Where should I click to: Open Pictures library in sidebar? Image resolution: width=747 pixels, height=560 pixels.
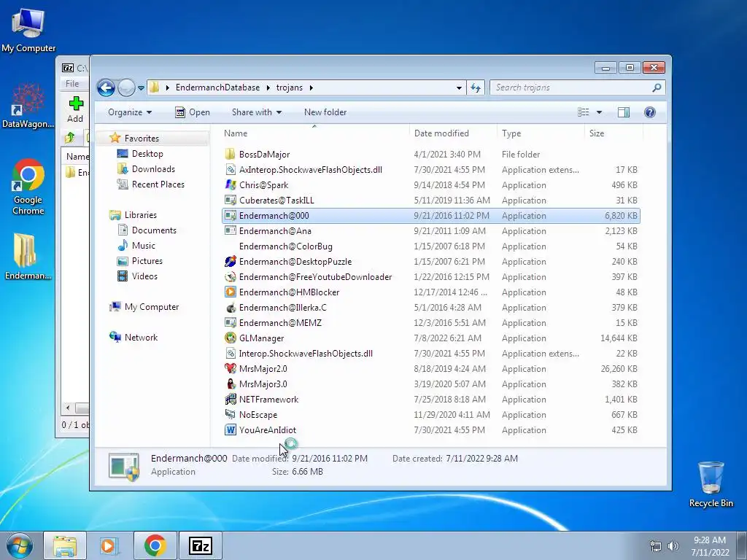(147, 261)
